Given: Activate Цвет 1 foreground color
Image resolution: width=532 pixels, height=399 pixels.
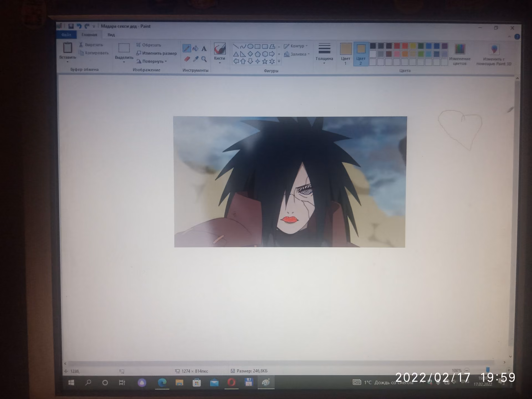Looking at the screenshot, I should click(x=346, y=54).
